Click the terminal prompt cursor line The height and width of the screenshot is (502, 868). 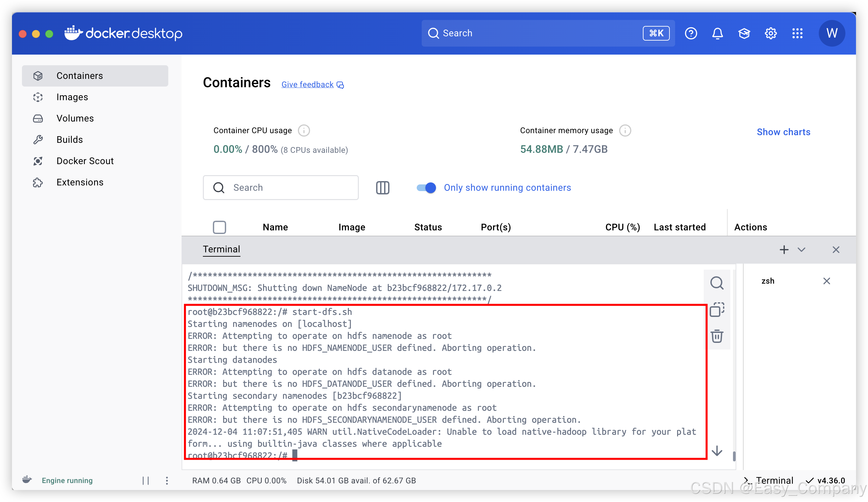coord(242,455)
